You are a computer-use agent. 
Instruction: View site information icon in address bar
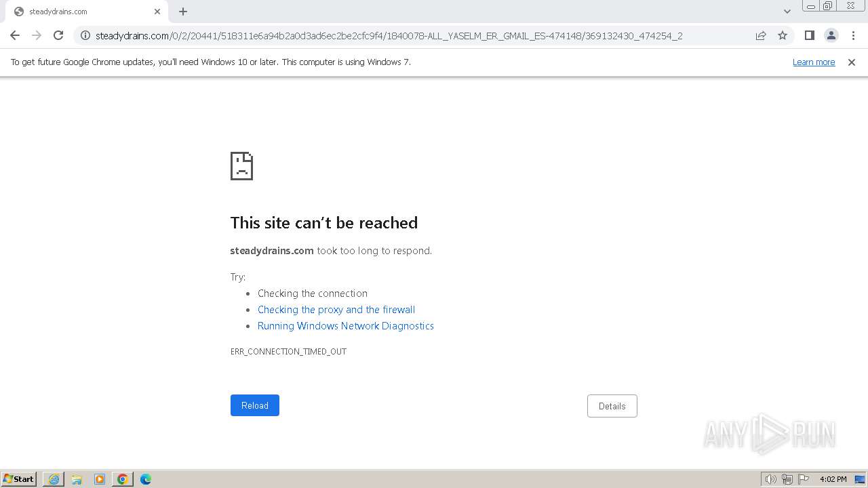click(85, 35)
